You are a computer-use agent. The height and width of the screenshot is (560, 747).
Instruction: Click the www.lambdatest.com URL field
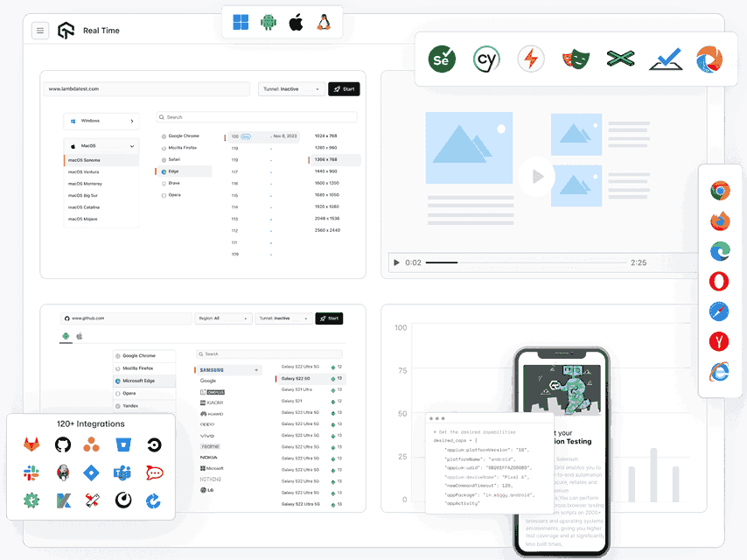[x=147, y=89]
